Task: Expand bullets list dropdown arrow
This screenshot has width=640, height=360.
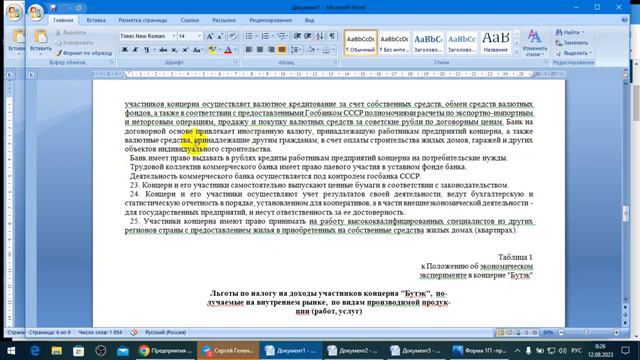Action: pos(256,36)
